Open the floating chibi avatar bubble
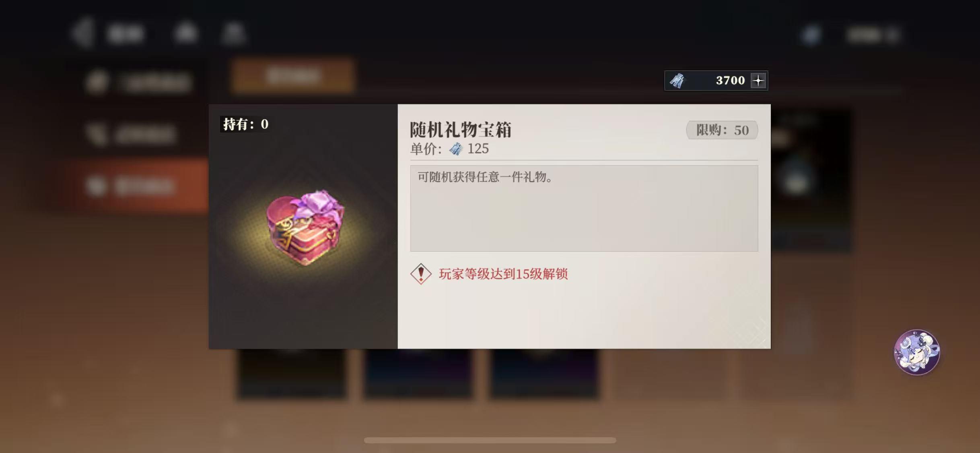980x453 pixels. tap(917, 352)
